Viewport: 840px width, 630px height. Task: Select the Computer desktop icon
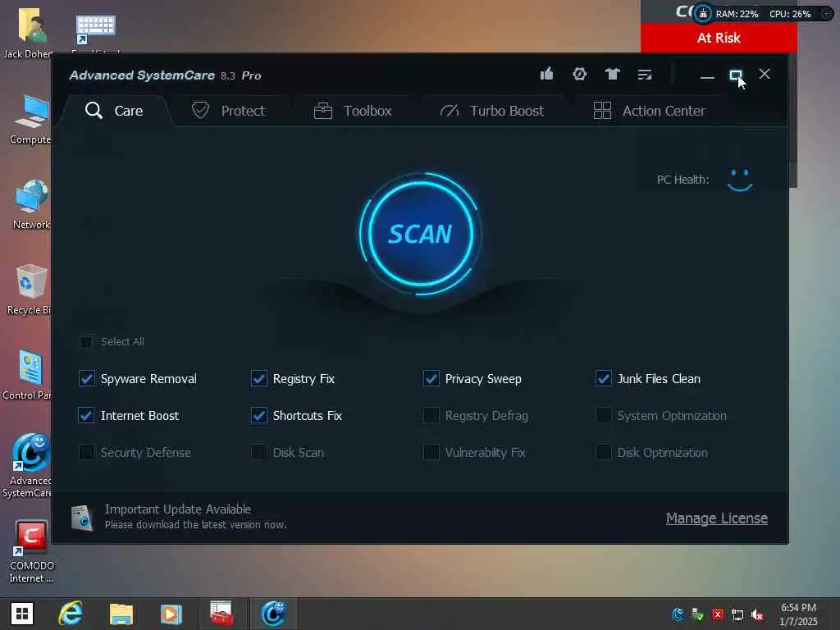[x=30, y=119]
